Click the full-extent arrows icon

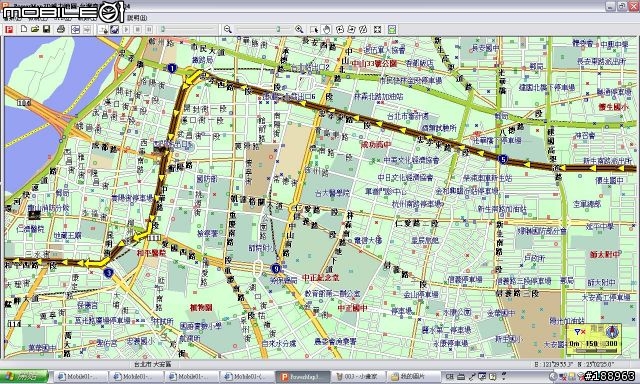coord(378,29)
